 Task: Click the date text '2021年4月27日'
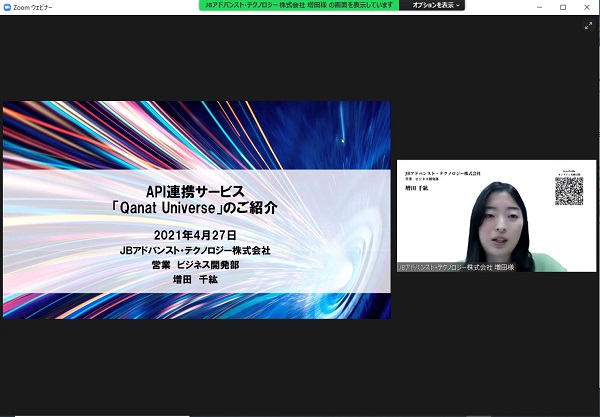(195, 235)
